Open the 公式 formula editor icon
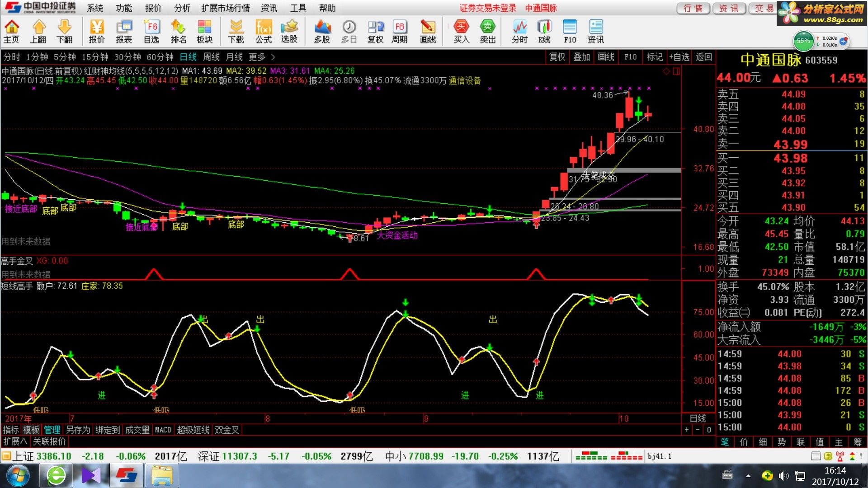Screen dimensions: 868x488 [264, 32]
